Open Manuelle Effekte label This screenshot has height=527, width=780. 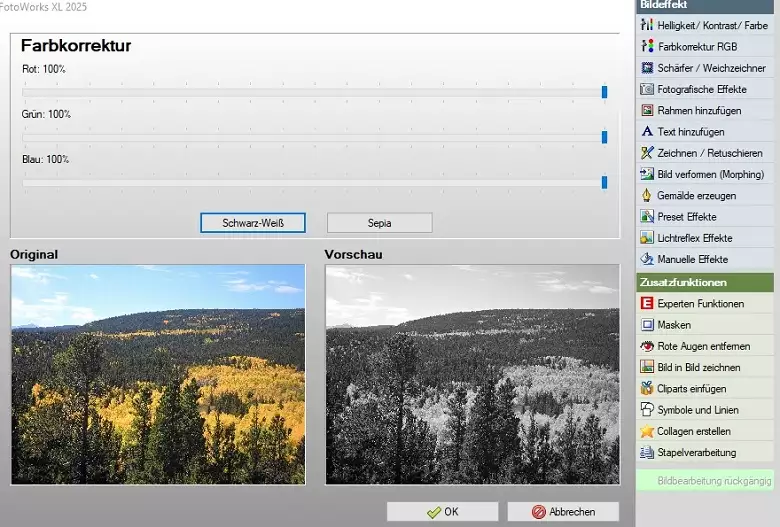coord(692,259)
